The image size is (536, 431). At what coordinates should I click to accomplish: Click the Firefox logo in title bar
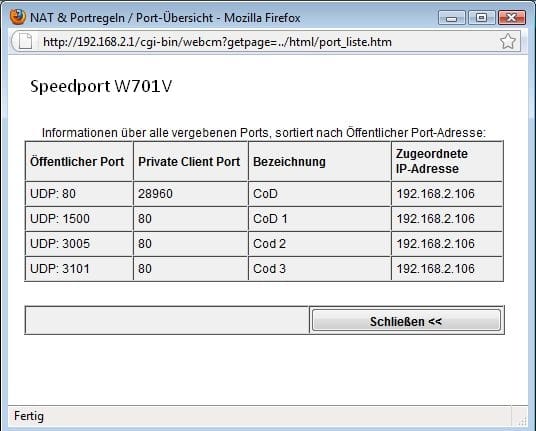point(18,17)
